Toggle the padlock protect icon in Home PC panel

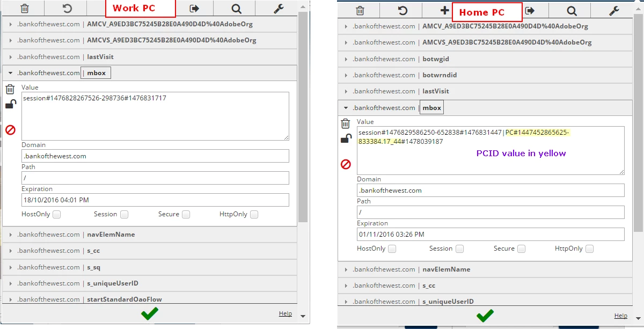tap(346, 138)
